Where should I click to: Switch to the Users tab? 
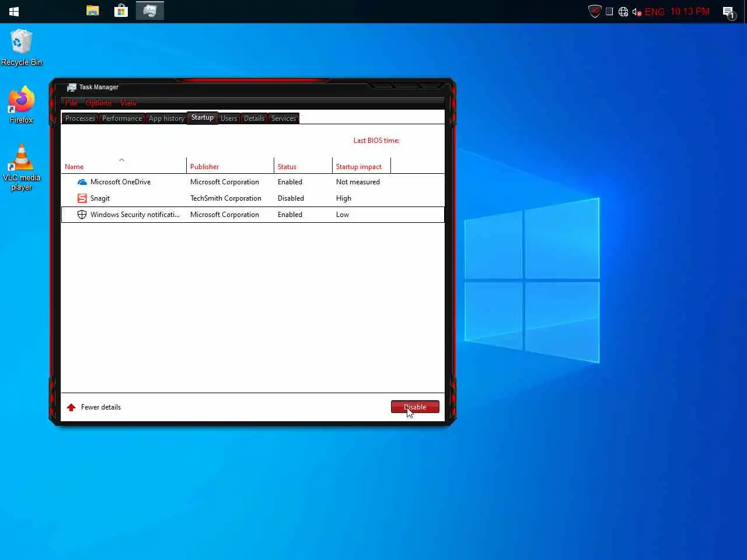pyautogui.click(x=229, y=118)
